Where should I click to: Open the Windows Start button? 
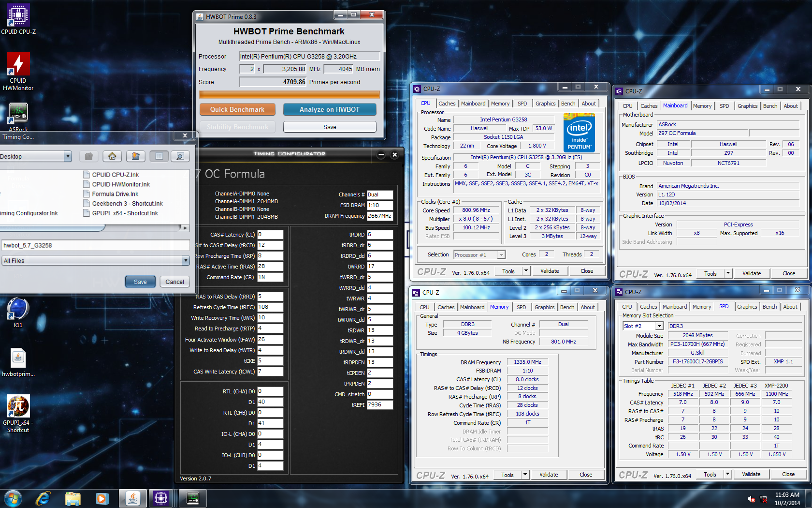point(13,498)
